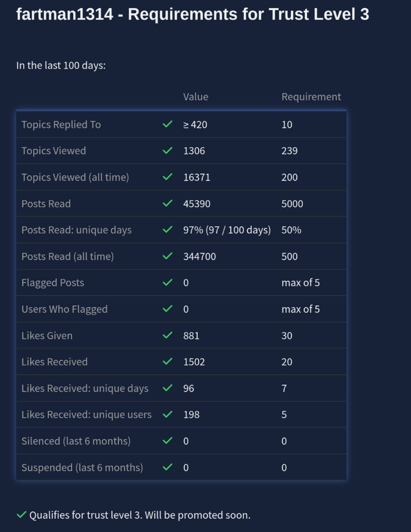
Task: Click the Posts Read (all time) checkmark
Action: coord(167,256)
